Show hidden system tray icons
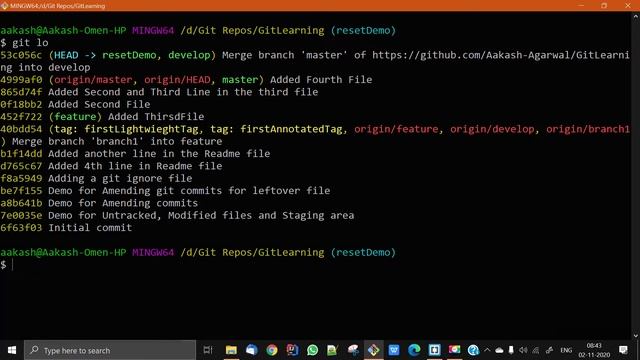 click(487, 350)
